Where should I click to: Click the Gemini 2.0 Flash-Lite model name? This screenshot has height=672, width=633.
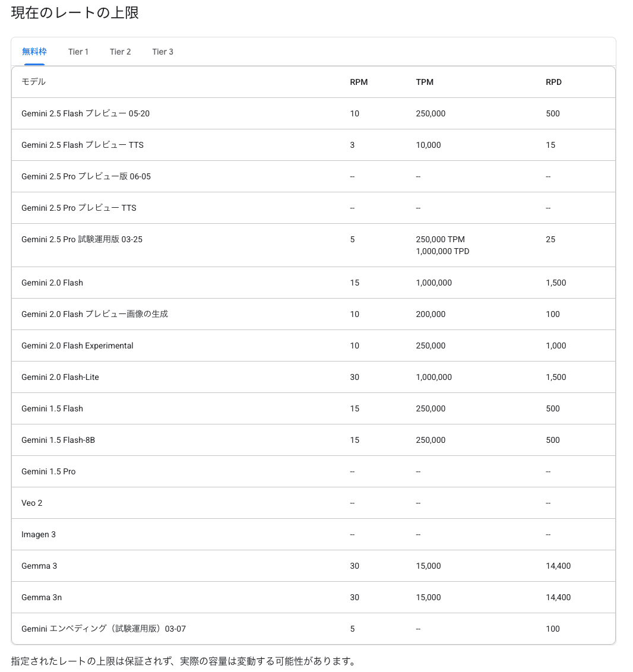coord(60,377)
